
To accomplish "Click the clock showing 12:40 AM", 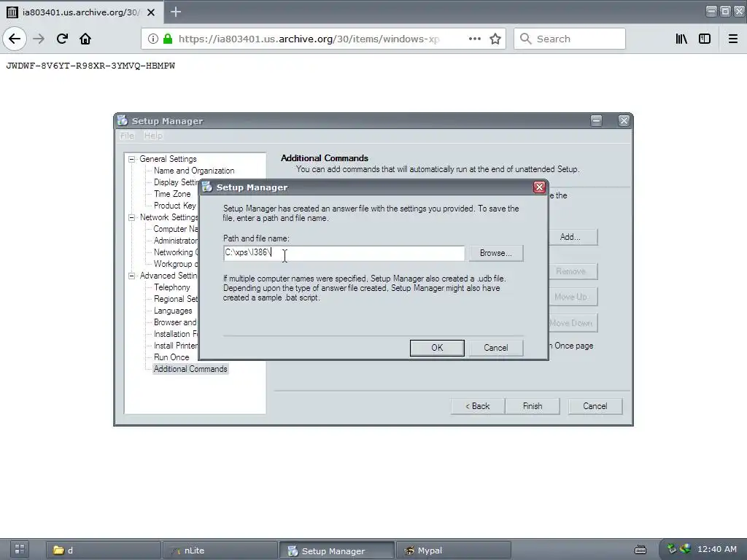I will (x=717, y=549).
